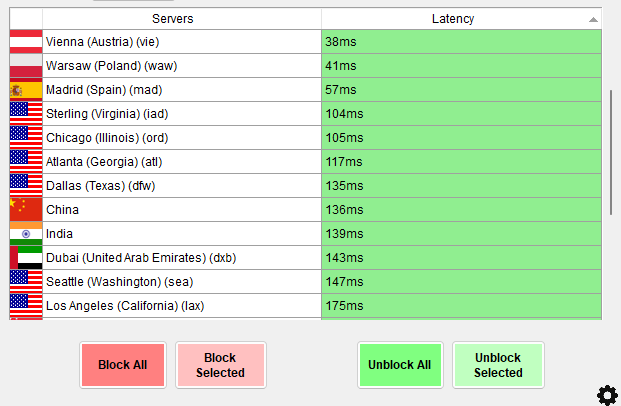Click the 104ms latency cell
621x406 pixels.
461,114
